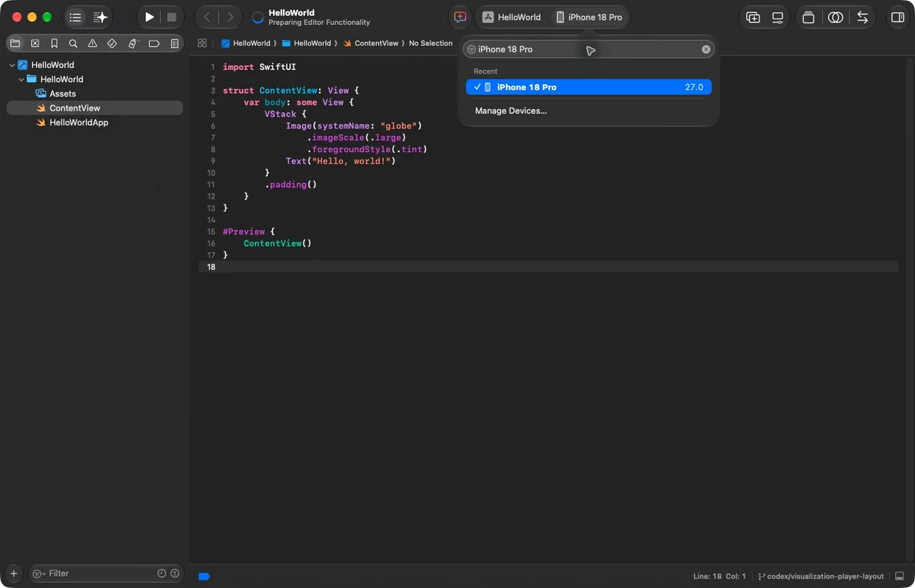Image resolution: width=915 pixels, height=588 pixels.
Task: Toggle the debug area at bottom right
Action: [x=899, y=577]
